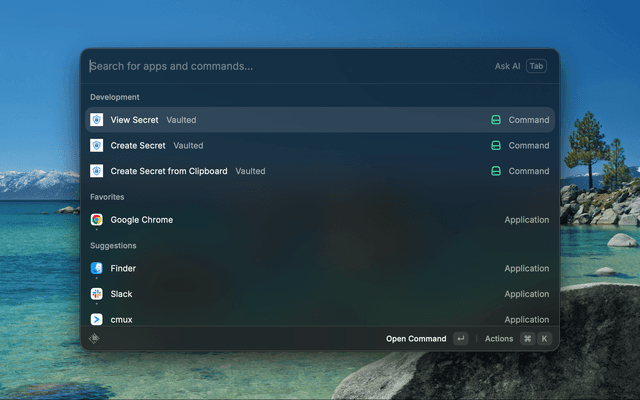
Task: Click the Google Chrome app icon
Action: pyautogui.click(x=97, y=220)
